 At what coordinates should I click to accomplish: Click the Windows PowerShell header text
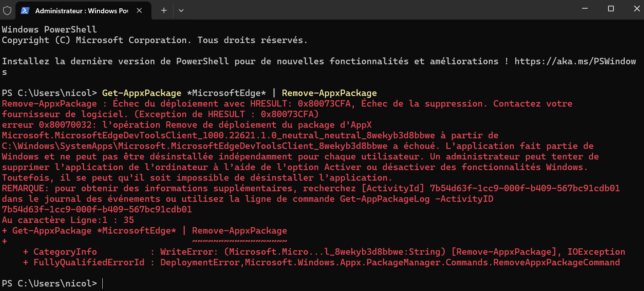coord(49,29)
